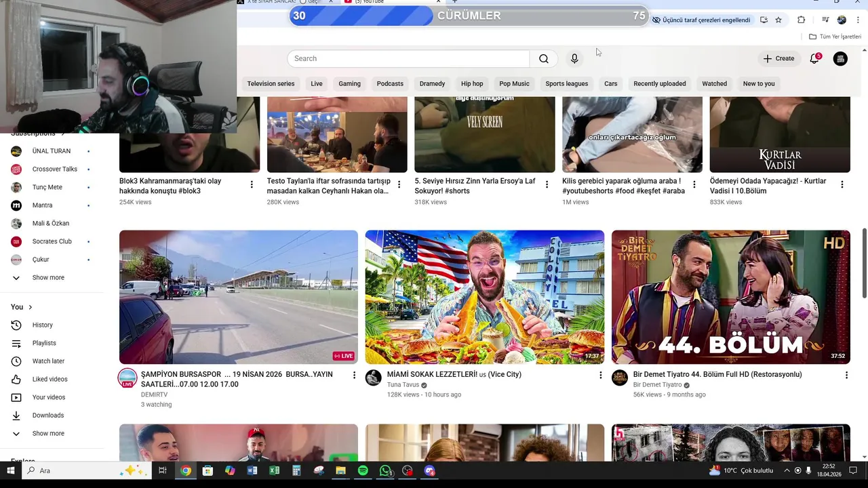Open Spotify from the taskbar
Screen dimensions: 868x488
(363, 470)
